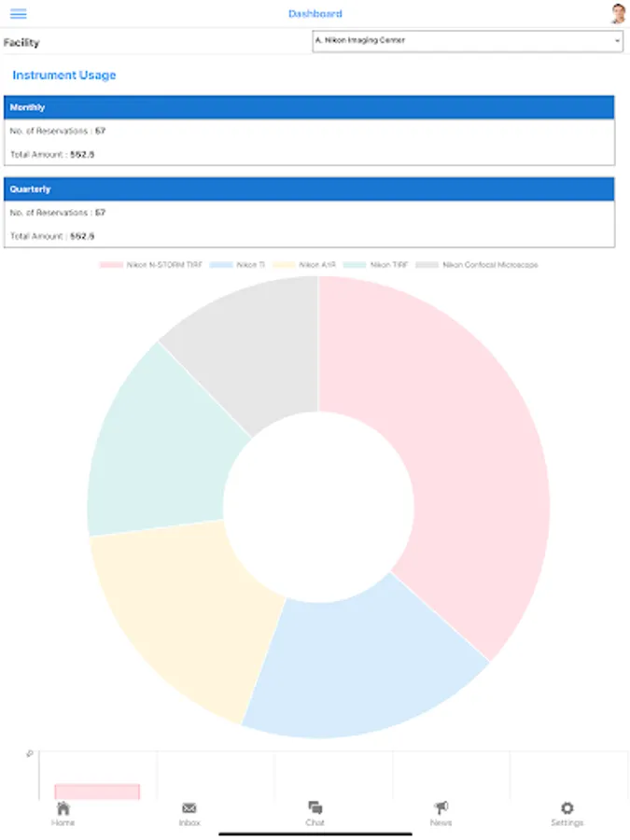Toggle Nikon N-STORM TIRF legend entry
The height and width of the screenshot is (840, 630).
click(151, 265)
